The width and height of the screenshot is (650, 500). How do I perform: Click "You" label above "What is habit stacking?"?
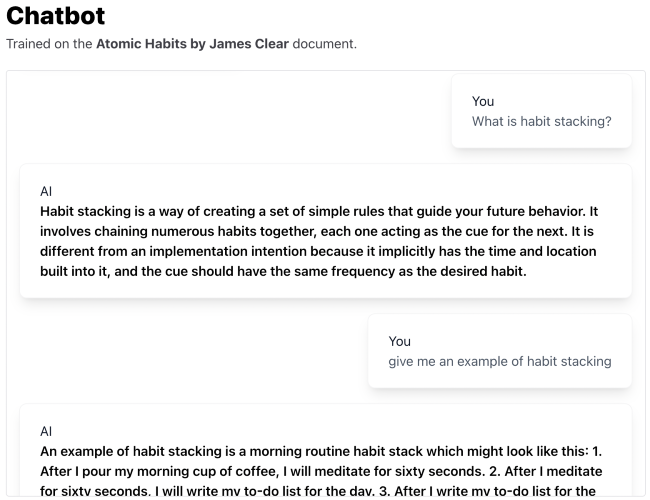pos(483,101)
